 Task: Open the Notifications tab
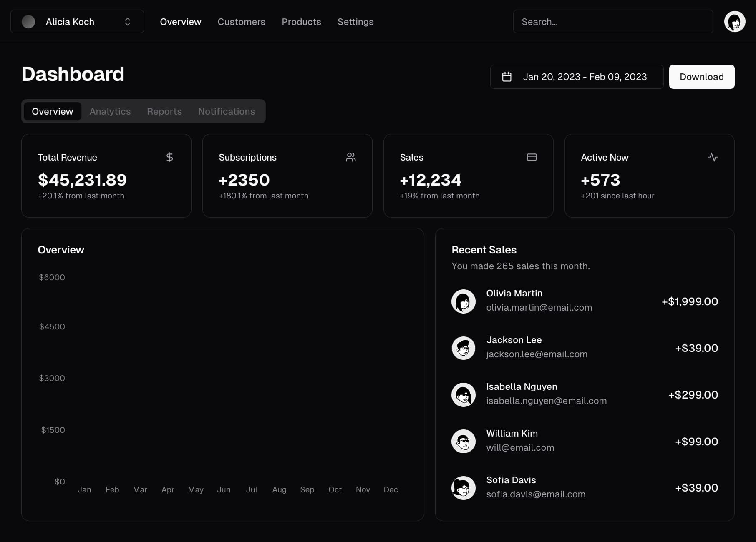click(226, 111)
